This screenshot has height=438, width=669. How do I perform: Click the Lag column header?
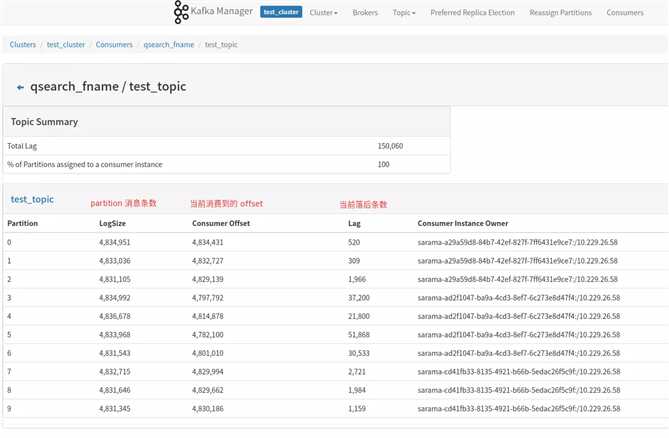point(354,223)
